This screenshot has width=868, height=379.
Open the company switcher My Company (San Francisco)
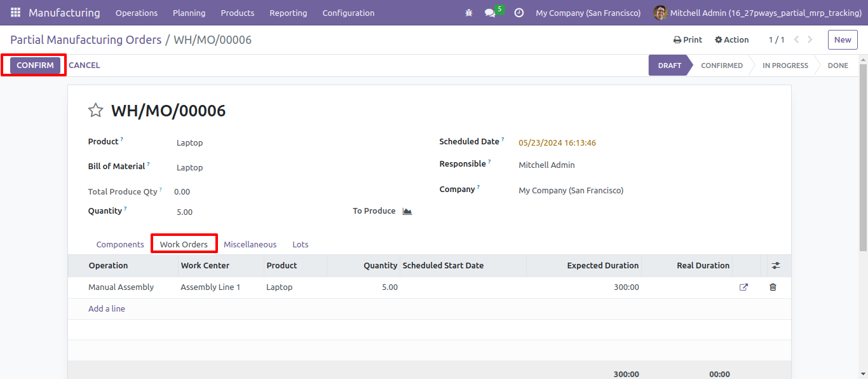coord(588,13)
